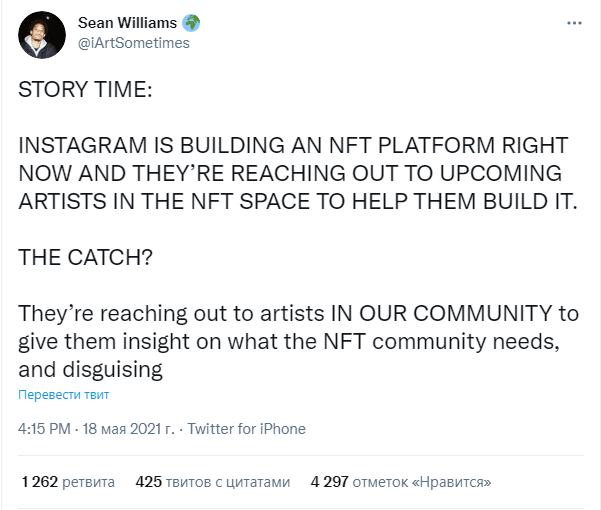Open the 4:15 PM timestamp link

click(x=44, y=429)
